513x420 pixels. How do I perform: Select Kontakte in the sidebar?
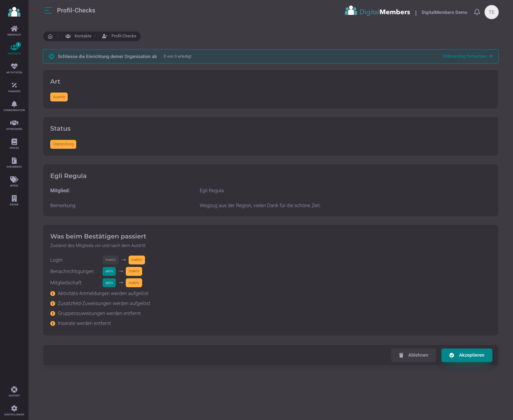[x=14, y=49]
